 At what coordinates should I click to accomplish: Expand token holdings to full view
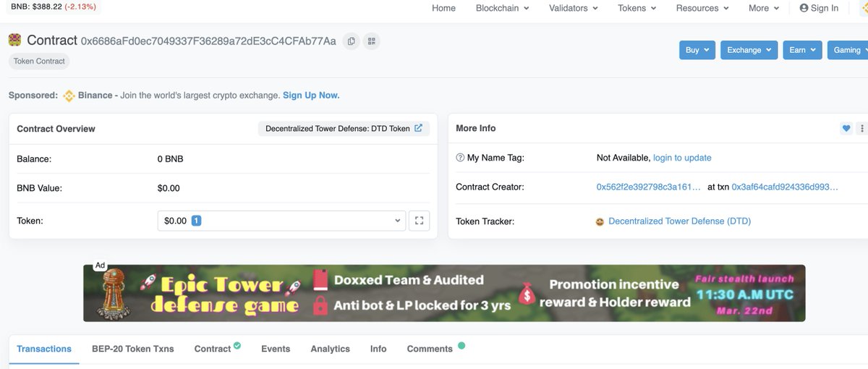(420, 221)
